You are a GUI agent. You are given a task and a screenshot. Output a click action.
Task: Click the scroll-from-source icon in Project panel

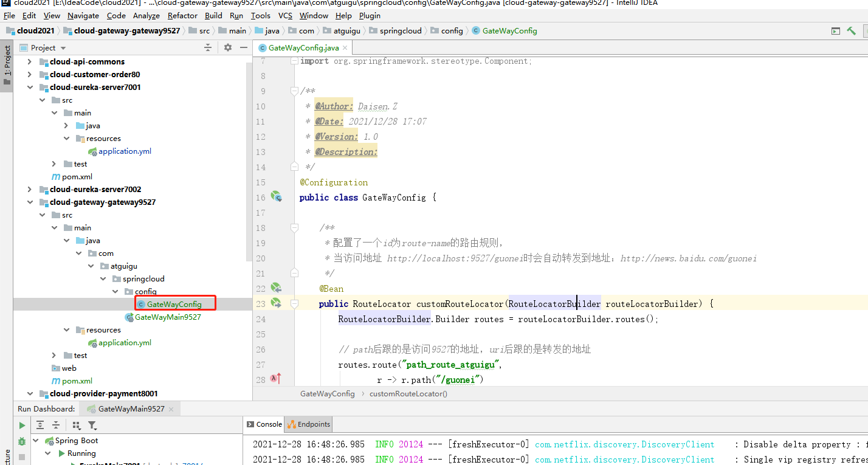coord(208,47)
